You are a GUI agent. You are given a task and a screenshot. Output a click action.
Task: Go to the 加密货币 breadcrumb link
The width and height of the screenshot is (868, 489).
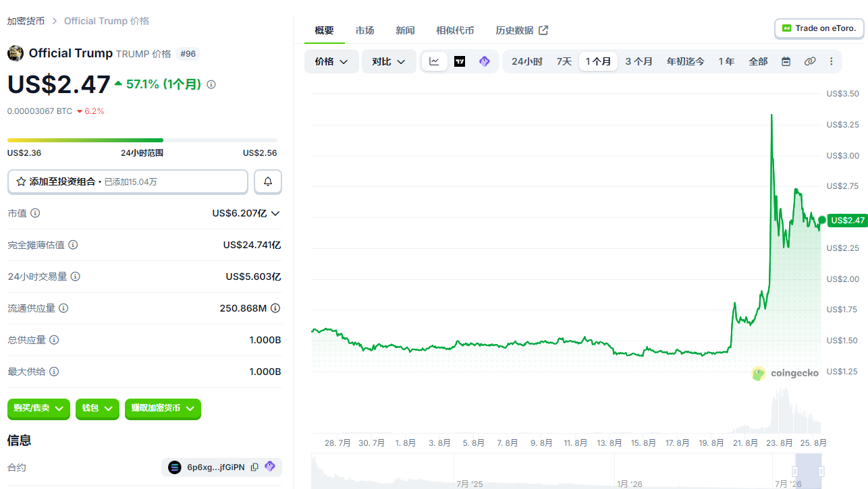[x=26, y=21]
